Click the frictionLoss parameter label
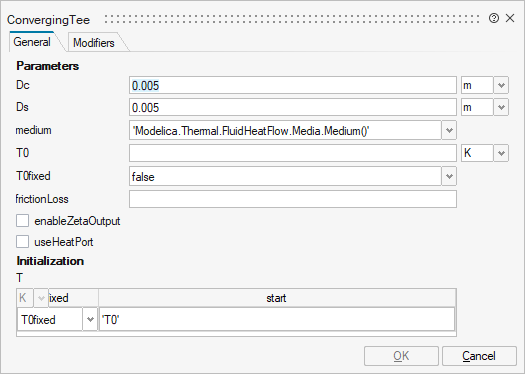 (x=42, y=199)
